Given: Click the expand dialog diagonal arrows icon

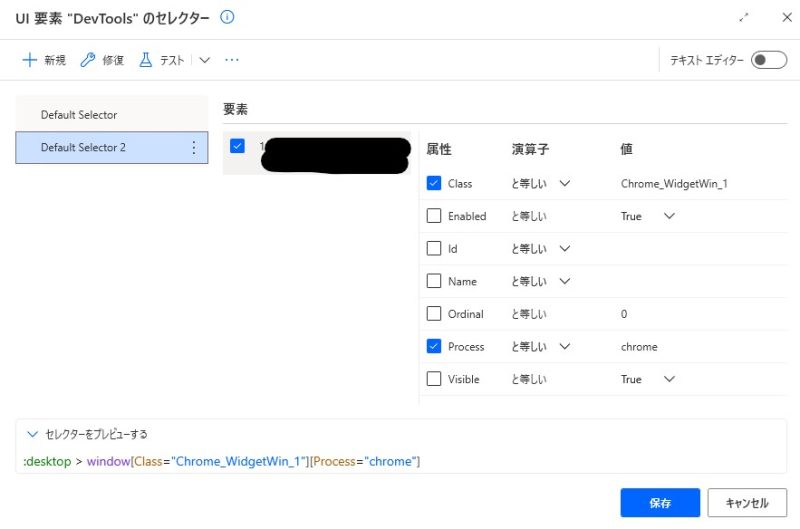Looking at the screenshot, I should 744,18.
